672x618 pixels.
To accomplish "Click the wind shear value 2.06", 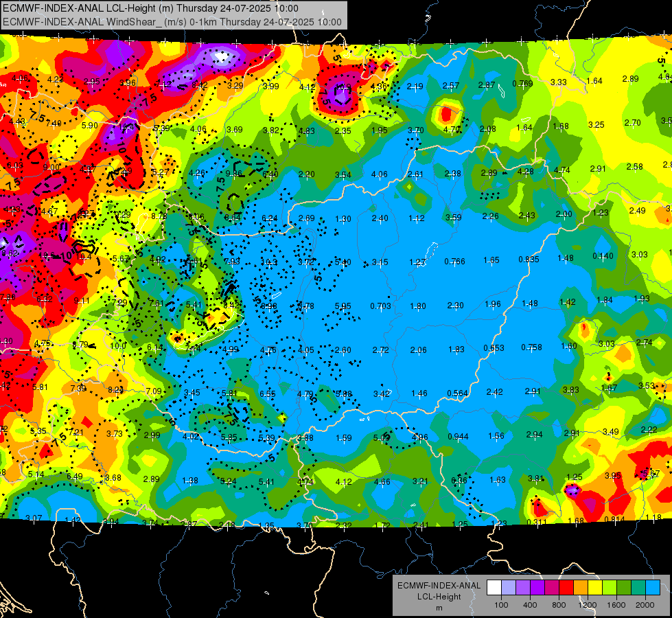I will [418, 350].
